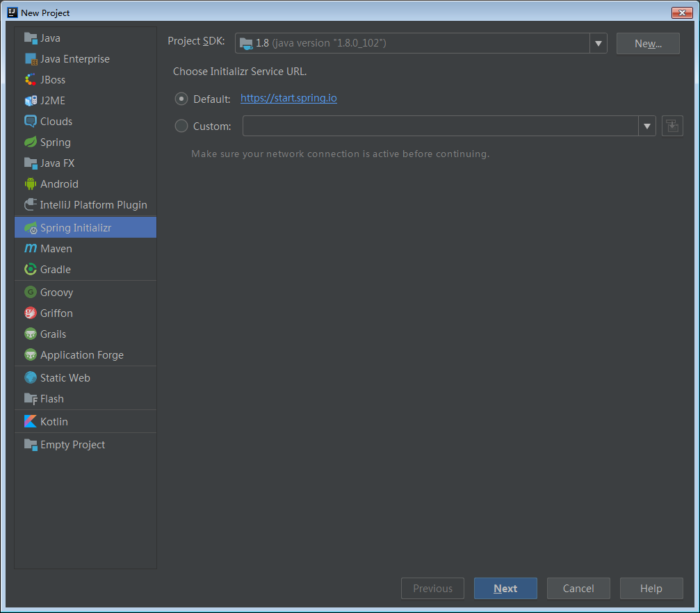Click the Maven m icon
The width and height of the screenshot is (700, 613).
[x=31, y=248]
